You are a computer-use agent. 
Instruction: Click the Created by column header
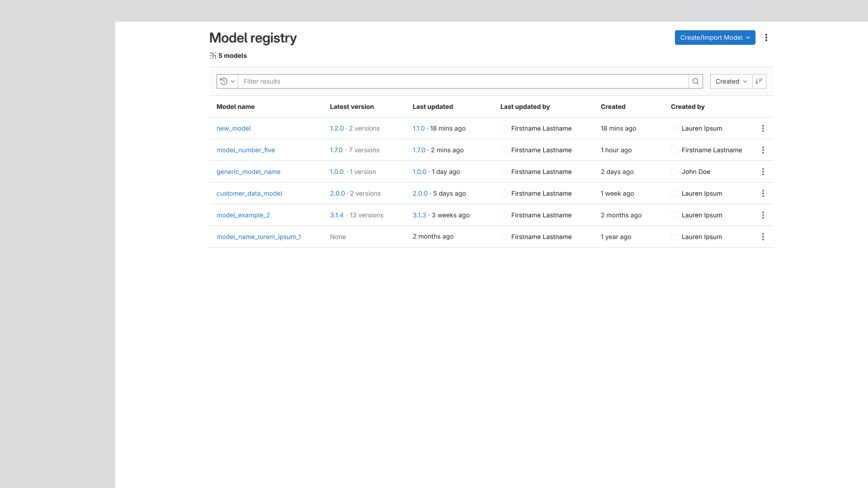[688, 107]
